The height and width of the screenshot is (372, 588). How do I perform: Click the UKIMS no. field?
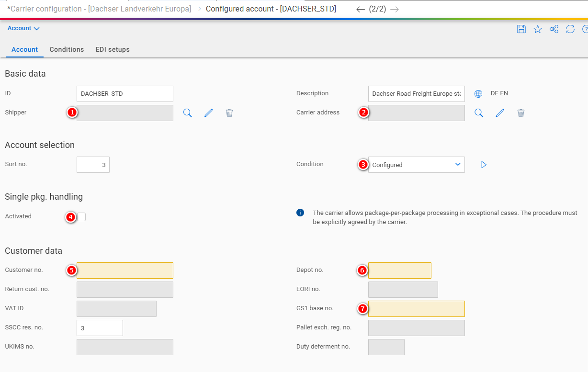pyautogui.click(x=125, y=347)
